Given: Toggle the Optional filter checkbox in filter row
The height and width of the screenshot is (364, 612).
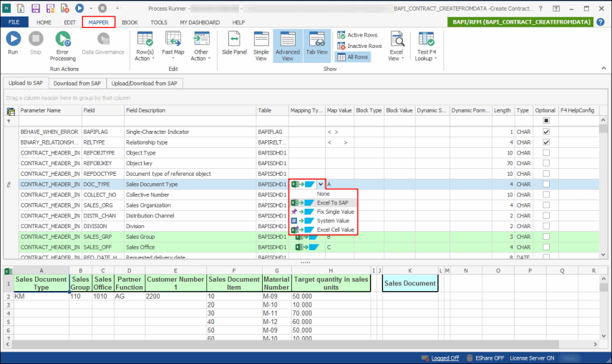Looking at the screenshot, I should [x=546, y=121].
